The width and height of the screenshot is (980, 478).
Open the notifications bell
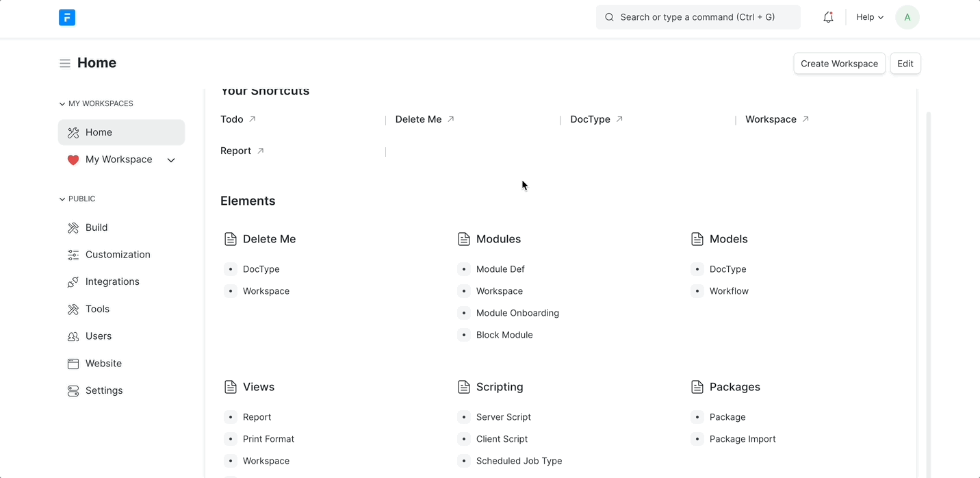pyautogui.click(x=828, y=17)
